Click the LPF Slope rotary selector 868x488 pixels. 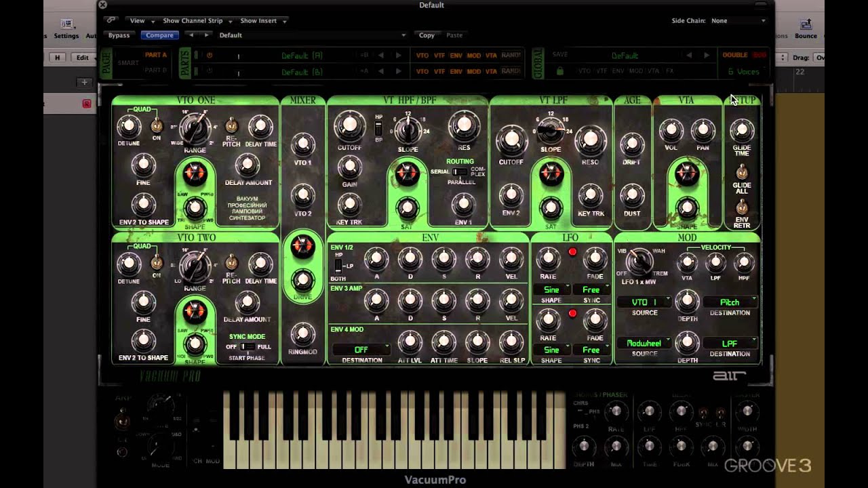tap(550, 129)
